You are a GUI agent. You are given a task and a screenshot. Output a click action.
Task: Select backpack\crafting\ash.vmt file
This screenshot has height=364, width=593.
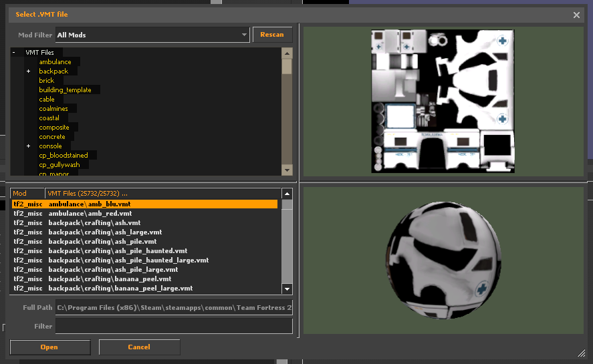click(x=144, y=222)
